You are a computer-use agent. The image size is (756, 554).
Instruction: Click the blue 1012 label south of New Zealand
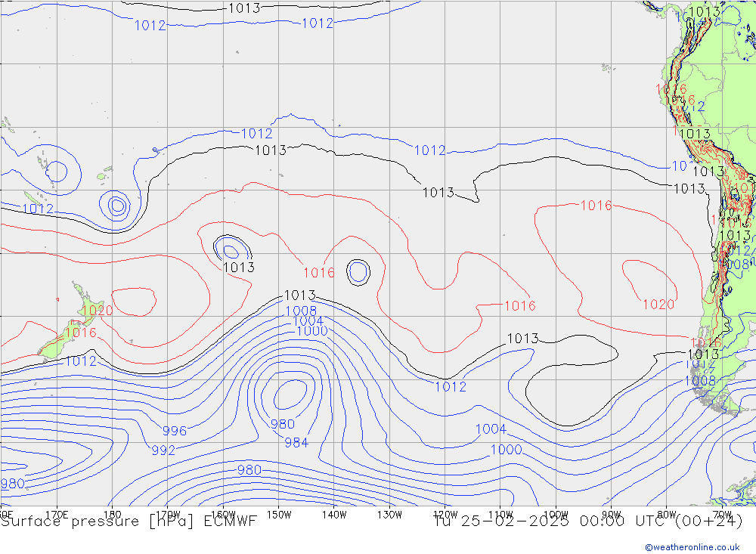pyautogui.click(x=81, y=361)
